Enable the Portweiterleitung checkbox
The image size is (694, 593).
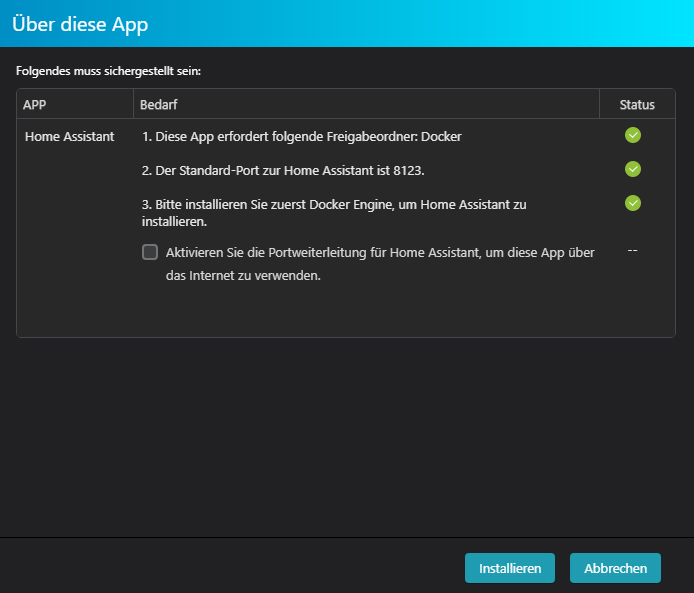(150, 252)
